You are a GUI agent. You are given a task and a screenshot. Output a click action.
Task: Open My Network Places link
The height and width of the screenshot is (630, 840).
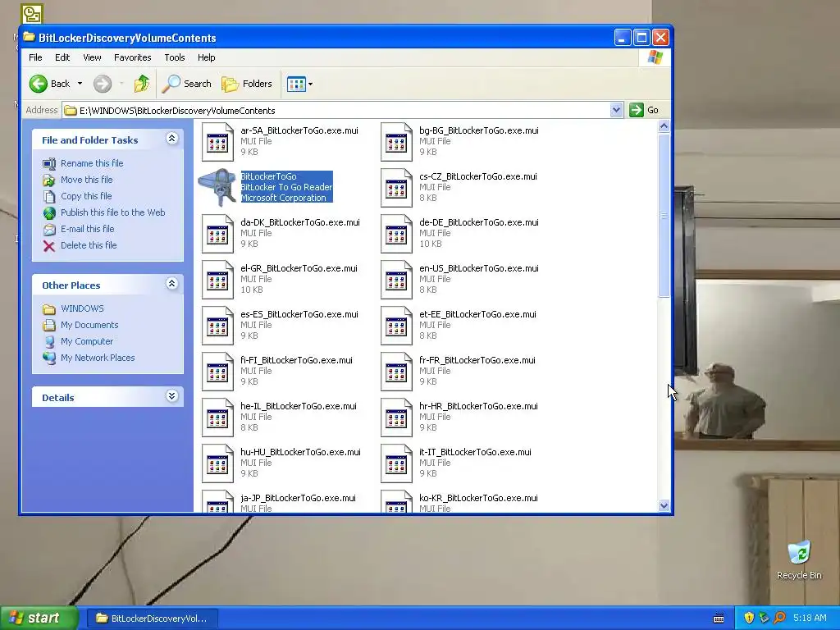tap(98, 358)
